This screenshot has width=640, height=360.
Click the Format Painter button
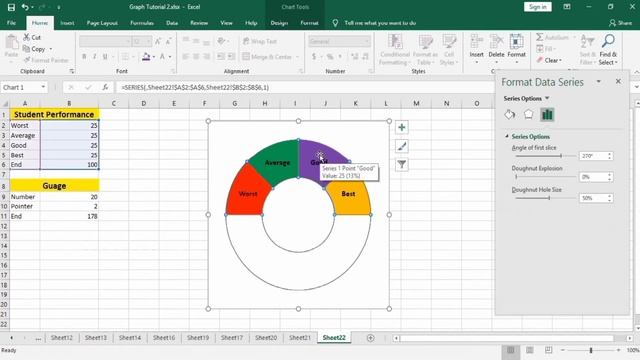tap(46, 60)
